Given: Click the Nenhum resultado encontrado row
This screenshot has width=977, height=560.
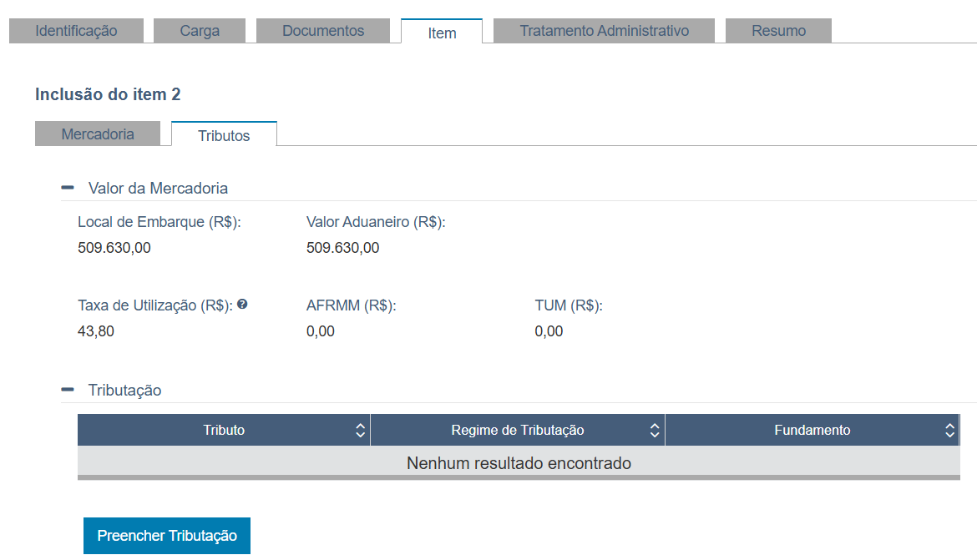Looking at the screenshot, I should pyautogui.click(x=519, y=463).
